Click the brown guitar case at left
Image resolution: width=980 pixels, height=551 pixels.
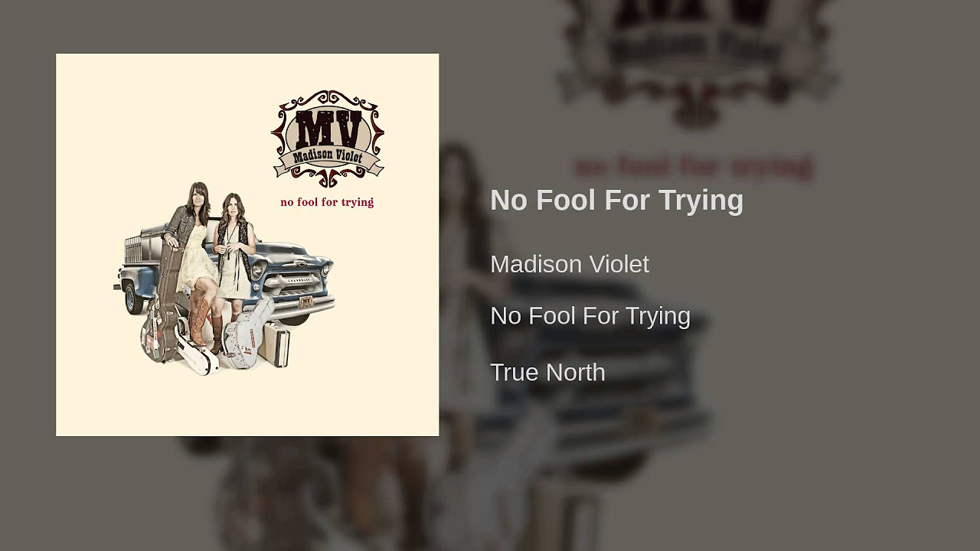coord(162,302)
